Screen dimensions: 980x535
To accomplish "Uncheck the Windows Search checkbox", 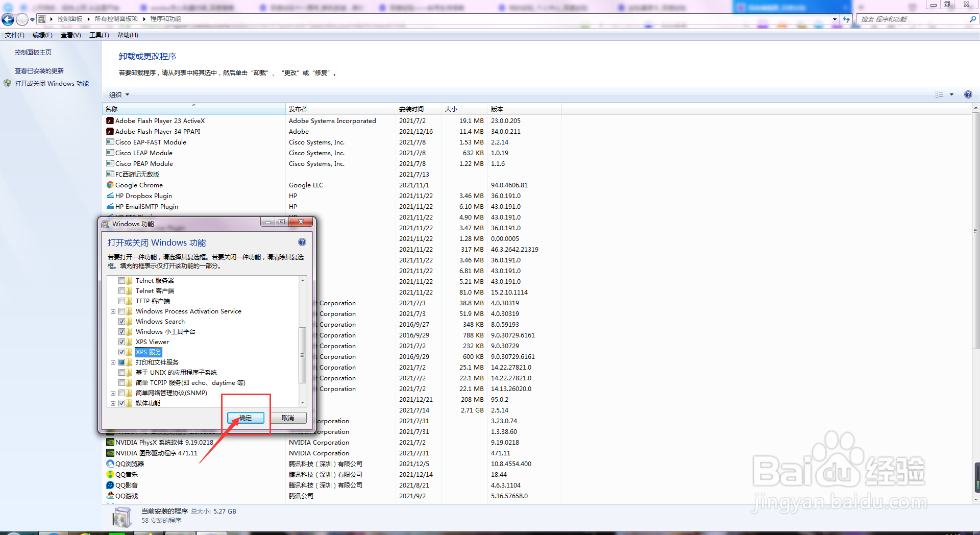I will coord(121,322).
